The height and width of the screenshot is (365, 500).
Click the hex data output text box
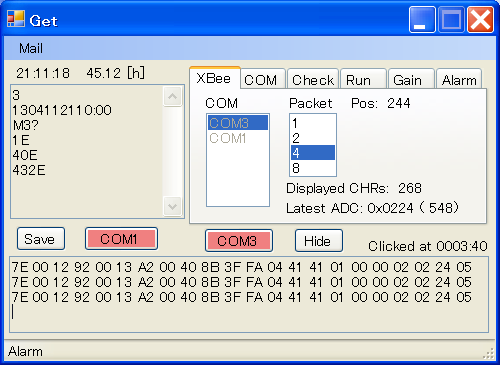click(x=249, y=294)
